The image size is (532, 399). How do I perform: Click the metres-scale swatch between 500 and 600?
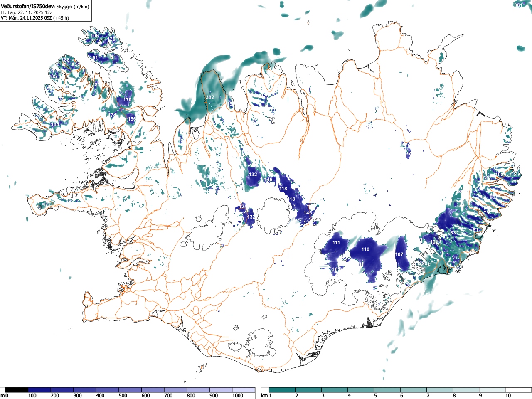click(131, 390)
